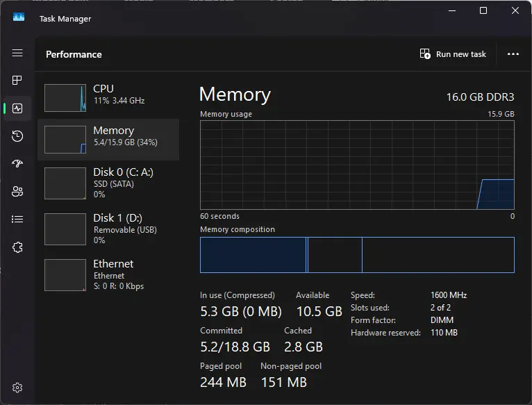Viewport: 532px width, 405px height.
Task: Click the 5.3 GB (0 MB) in-use value
Action: [x=241, y=311]
